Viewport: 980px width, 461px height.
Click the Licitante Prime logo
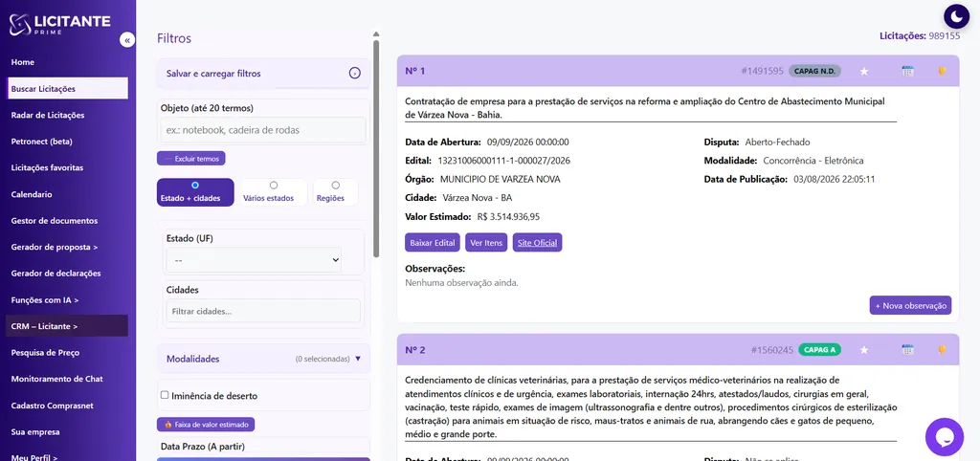coord(59,24)
